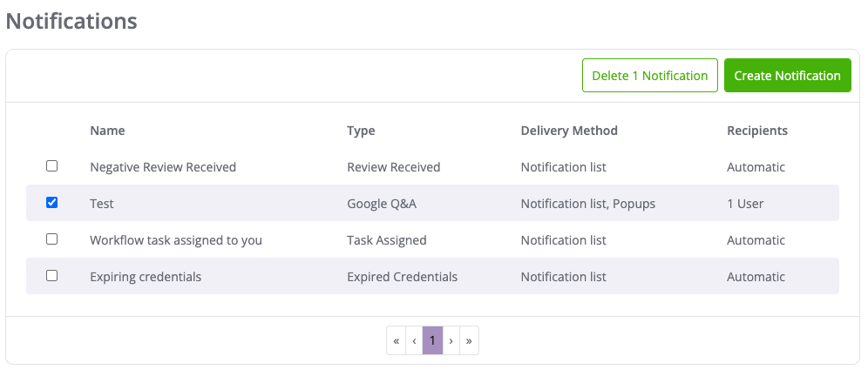Open the Negative Review Received notification
The image size is (868, 390).
point(163,167)
